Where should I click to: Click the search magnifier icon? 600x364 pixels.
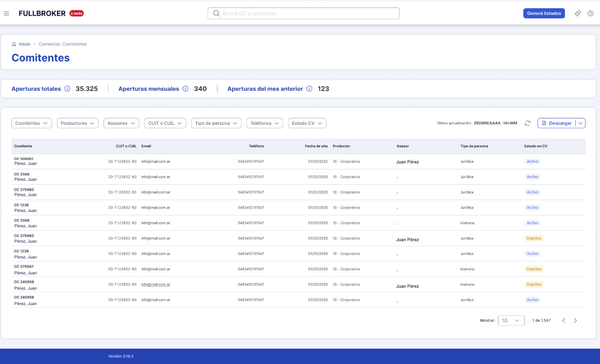pyautogui.click(x=216, y=13)
